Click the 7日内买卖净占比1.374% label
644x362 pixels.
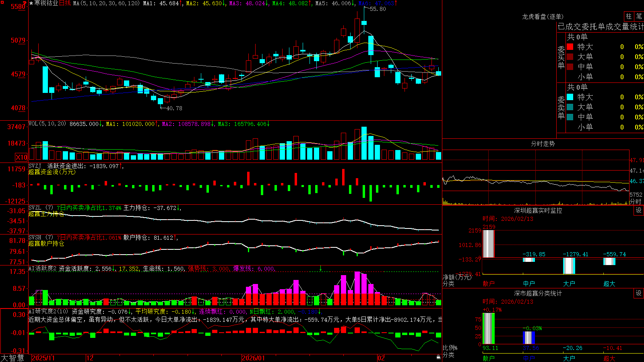89,208
